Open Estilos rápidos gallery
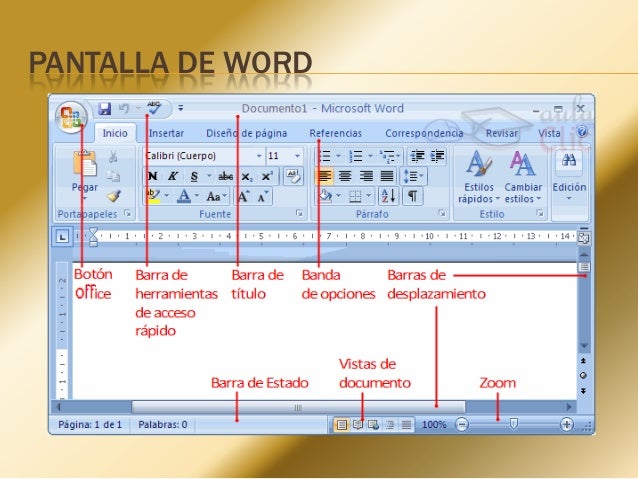Viewport: 638px width, 479px height. [478, 177]
